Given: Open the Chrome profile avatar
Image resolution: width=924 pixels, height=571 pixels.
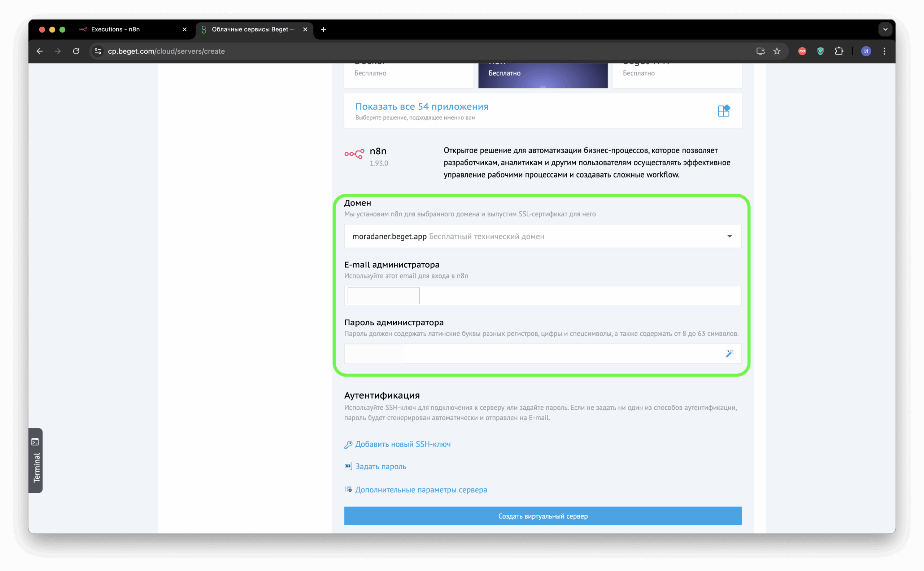Looking at the screenshot, I should click(x=866, y=51).
